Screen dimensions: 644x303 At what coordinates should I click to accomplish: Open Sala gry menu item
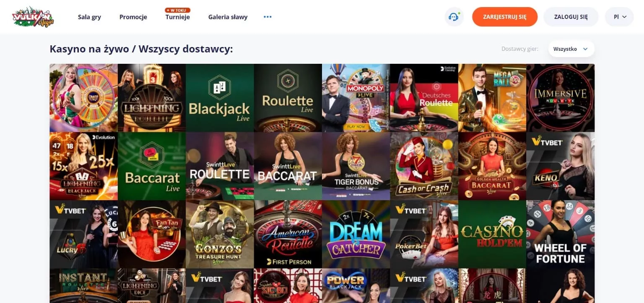(x=89, y=17)
